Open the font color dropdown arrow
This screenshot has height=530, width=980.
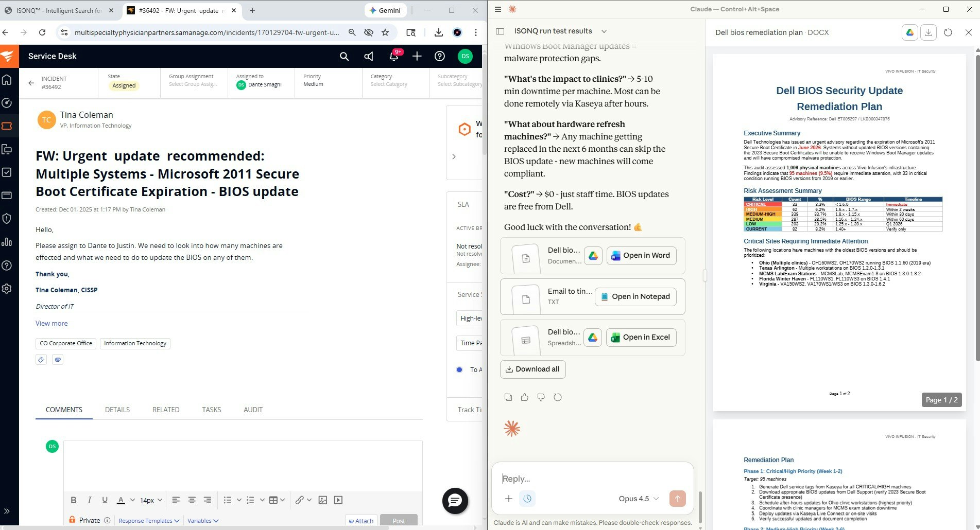[132, 500]
